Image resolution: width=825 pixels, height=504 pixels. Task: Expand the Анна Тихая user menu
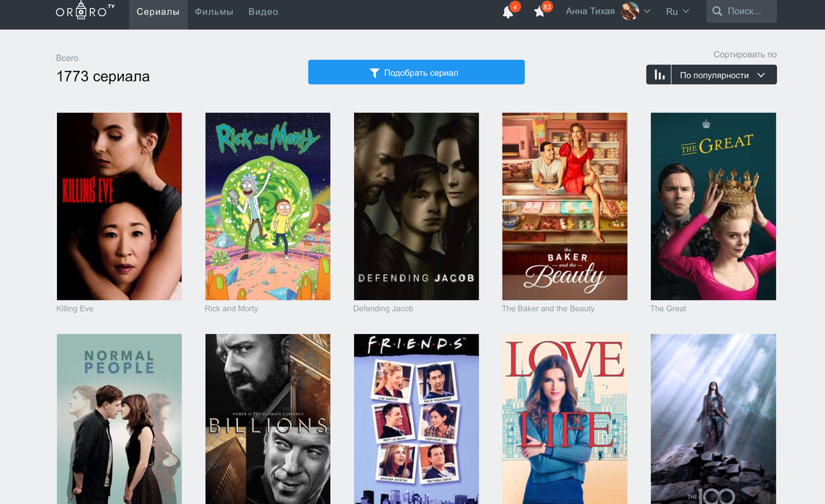(608, 11)
